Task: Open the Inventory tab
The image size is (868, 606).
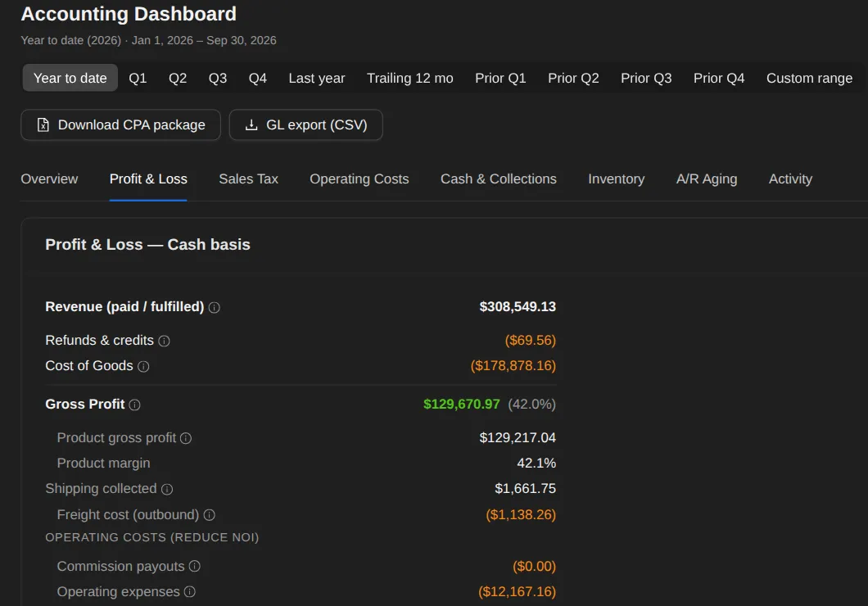Action: pyautogui.click(x=616, y=179)
